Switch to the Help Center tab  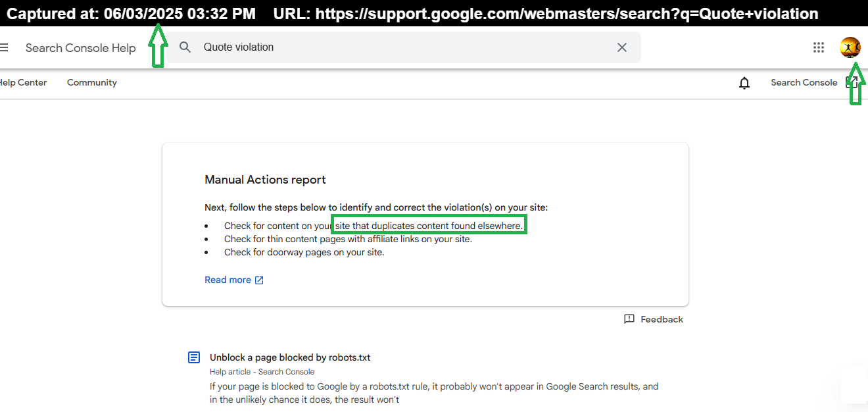pyautogui.click(x=24, y=82)
